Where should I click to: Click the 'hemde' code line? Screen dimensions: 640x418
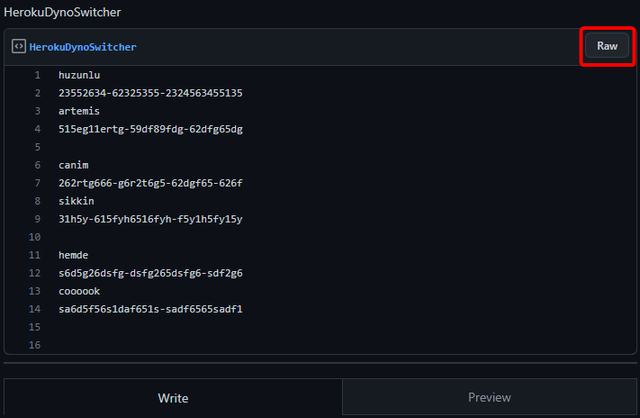click(73, 255)
